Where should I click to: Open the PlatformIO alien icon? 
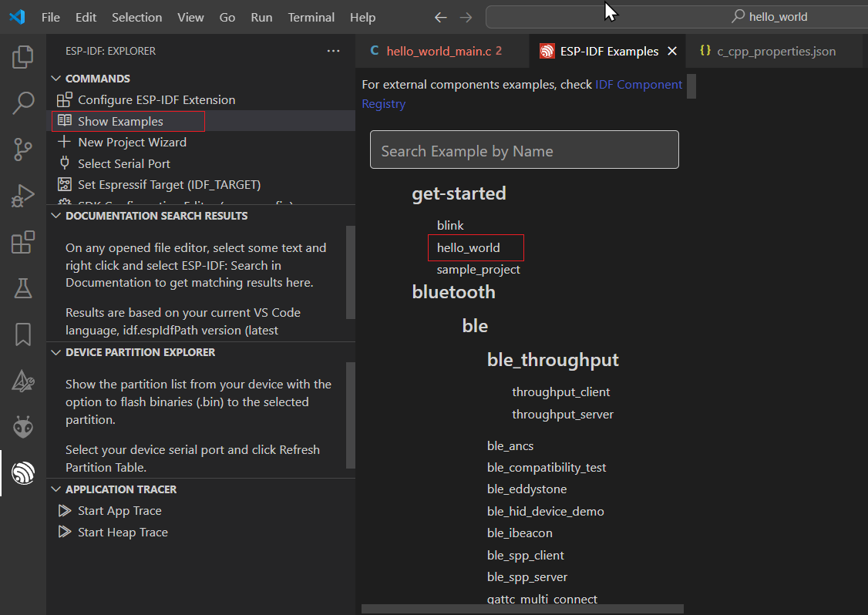(x=22, y=427)
